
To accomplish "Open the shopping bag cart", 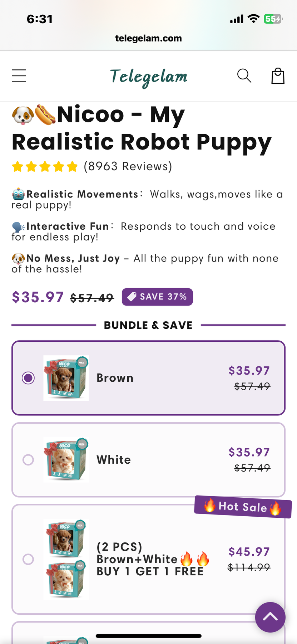I will (278, 76).
